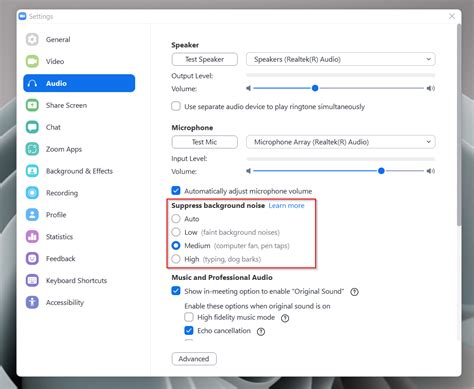Click help icon next to Original Sound option
This screenshot has height=389, width=474.
click(x=354, y=292)
